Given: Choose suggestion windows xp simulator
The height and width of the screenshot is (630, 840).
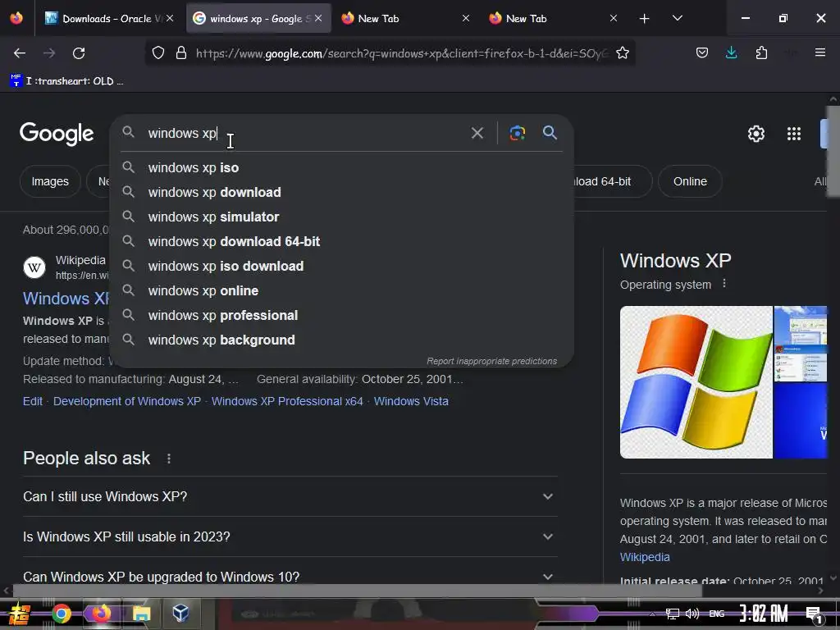Looking at the screenshot, I should (342, 217).
